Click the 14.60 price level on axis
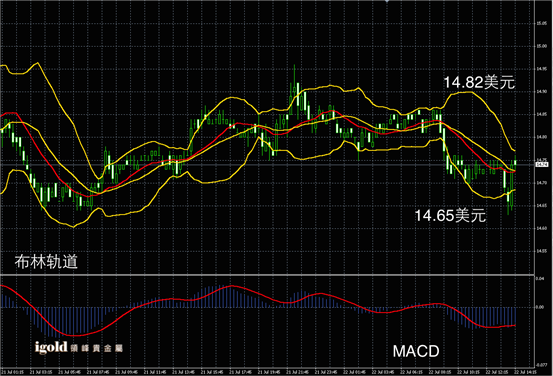553x376 pixels. [x=541, y=228]
